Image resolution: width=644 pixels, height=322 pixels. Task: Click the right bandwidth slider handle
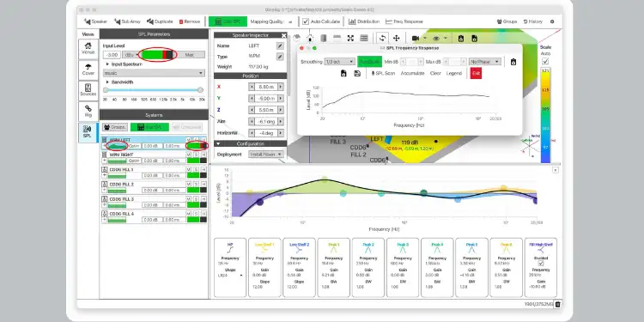(x=200, y=90)
